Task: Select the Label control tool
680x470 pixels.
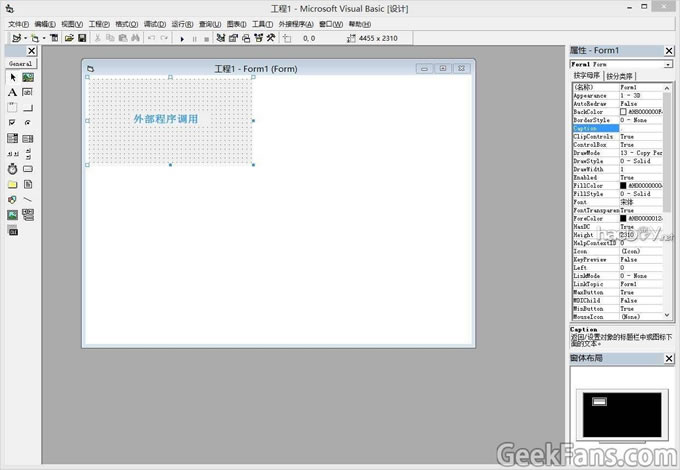Action: [13, 92]
